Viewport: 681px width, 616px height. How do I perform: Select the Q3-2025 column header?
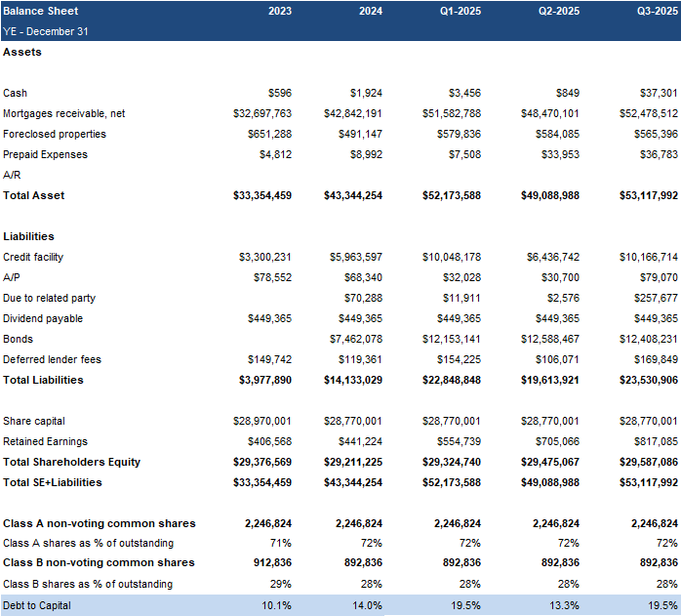pos(657,11)
